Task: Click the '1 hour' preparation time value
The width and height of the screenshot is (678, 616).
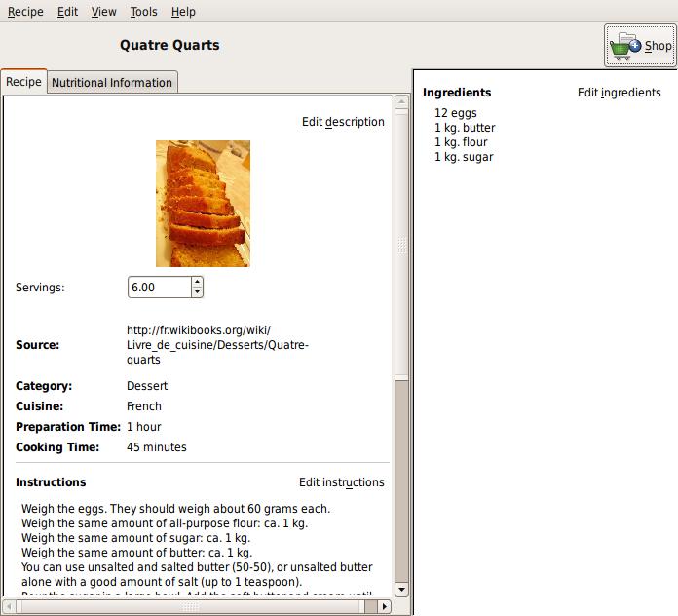Action: [143, 427]
